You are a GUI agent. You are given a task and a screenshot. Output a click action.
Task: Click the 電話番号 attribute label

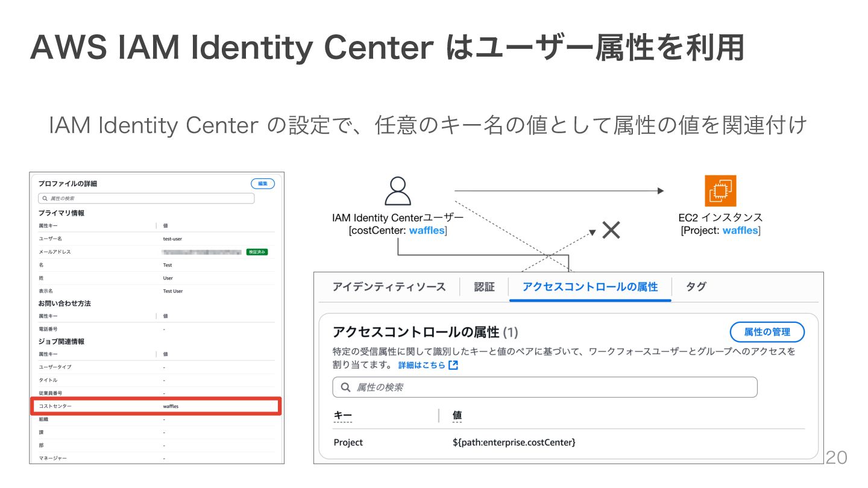[48, 330]
